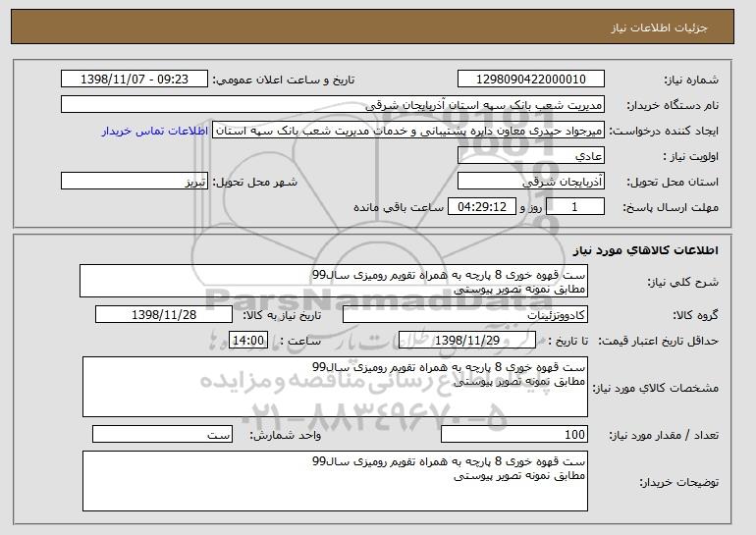Click the ایجاد کننده درخواست label
The image size is (756, 535).
664,132
